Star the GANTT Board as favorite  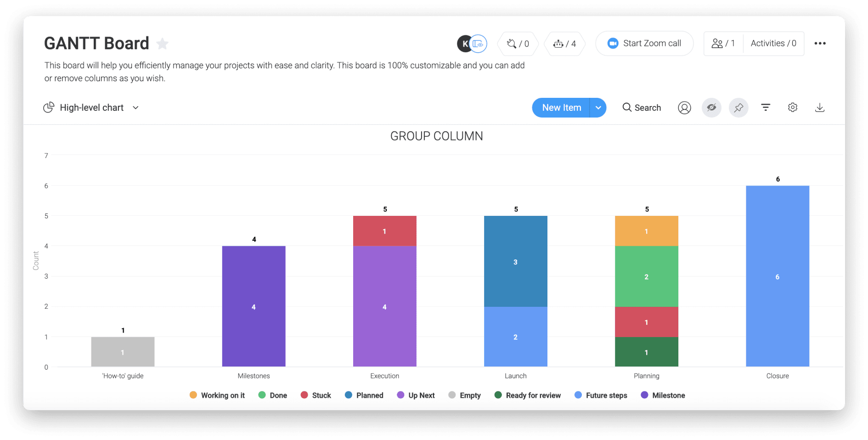point(162,44)
